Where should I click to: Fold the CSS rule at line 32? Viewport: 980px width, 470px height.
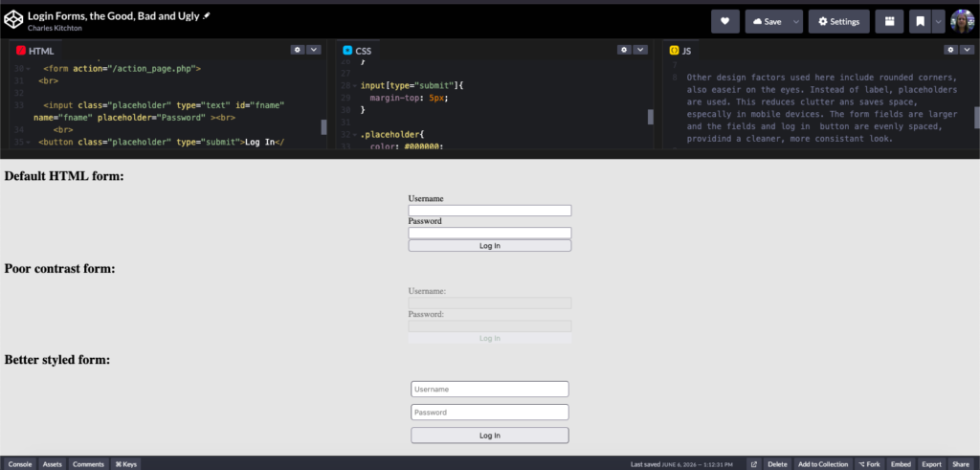tap(354, 134)
